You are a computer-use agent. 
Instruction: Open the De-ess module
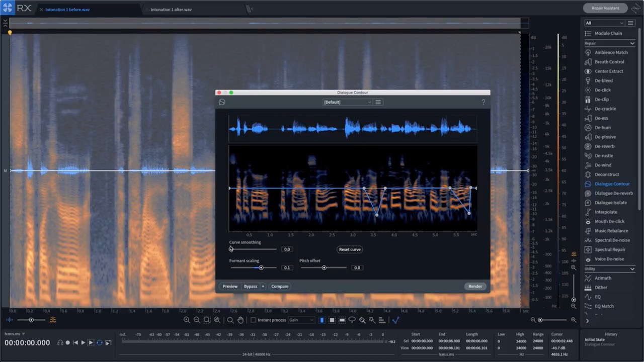[601, 118]
